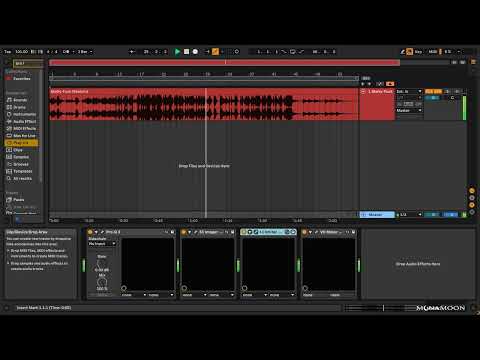Open MIDI map mode
This screenshot has height=360, width=480.
tap(433, 52)
